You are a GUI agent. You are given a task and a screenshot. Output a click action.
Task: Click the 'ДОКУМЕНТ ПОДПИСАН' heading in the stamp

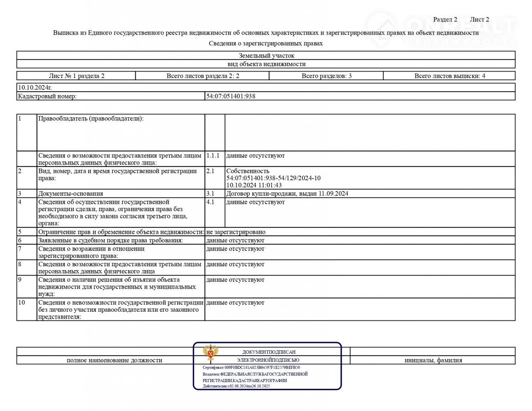(x=269, y=352)
